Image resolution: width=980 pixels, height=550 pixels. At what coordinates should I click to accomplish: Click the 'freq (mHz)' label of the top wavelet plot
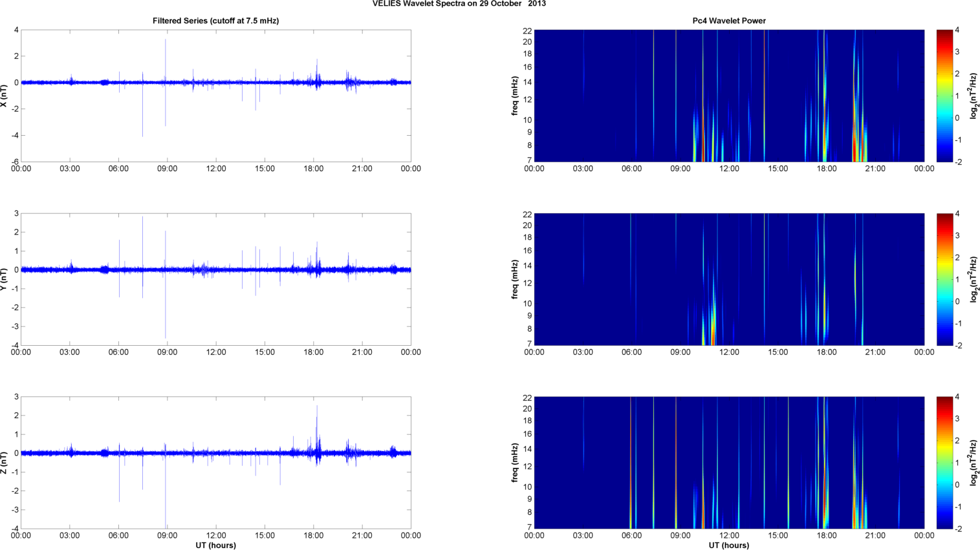(515, 96)
